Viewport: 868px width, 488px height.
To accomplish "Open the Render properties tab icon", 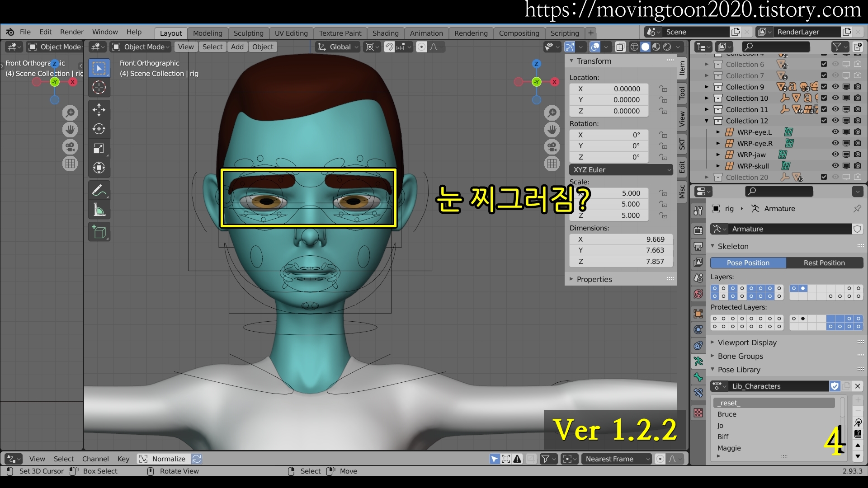I will 698,230.
